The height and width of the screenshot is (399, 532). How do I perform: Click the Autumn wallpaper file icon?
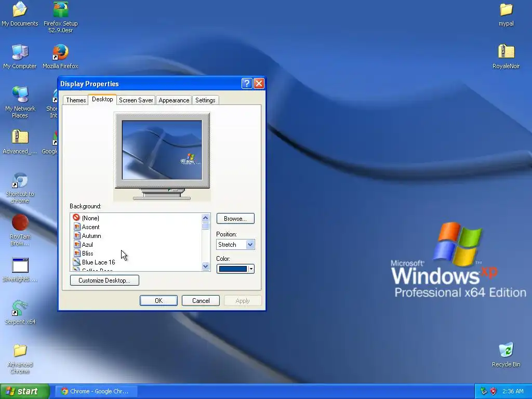click(77, 235)
